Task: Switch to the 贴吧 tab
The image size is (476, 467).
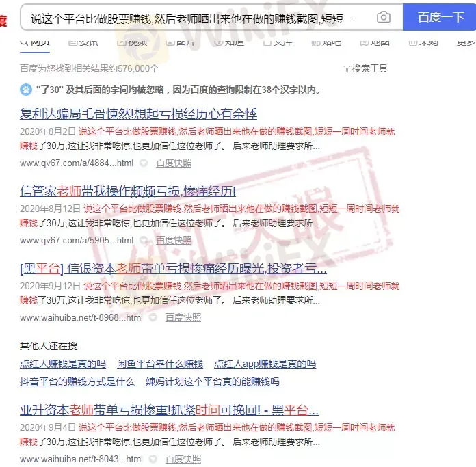Action: tap(326, 42)
